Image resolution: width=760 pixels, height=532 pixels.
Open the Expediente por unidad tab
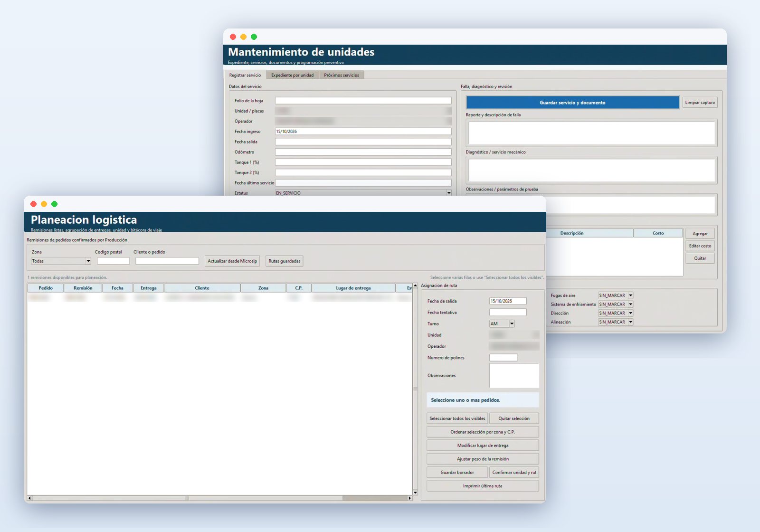292,75
